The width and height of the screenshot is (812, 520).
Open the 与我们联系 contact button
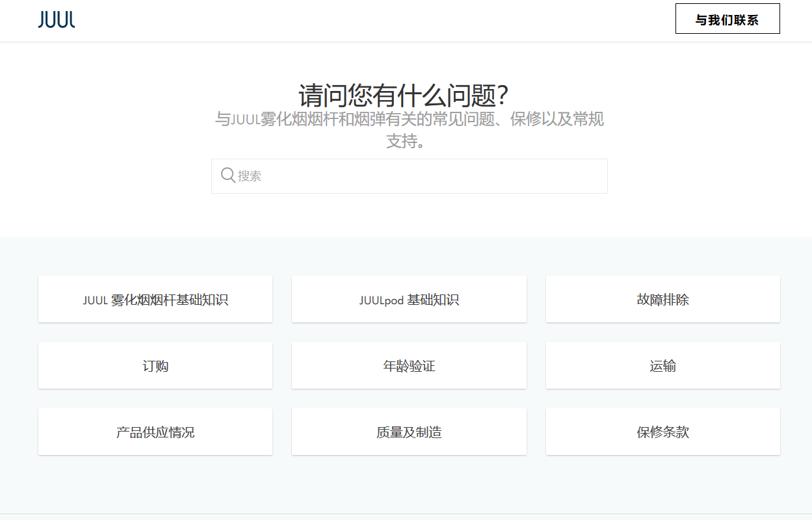click(727, 19)
